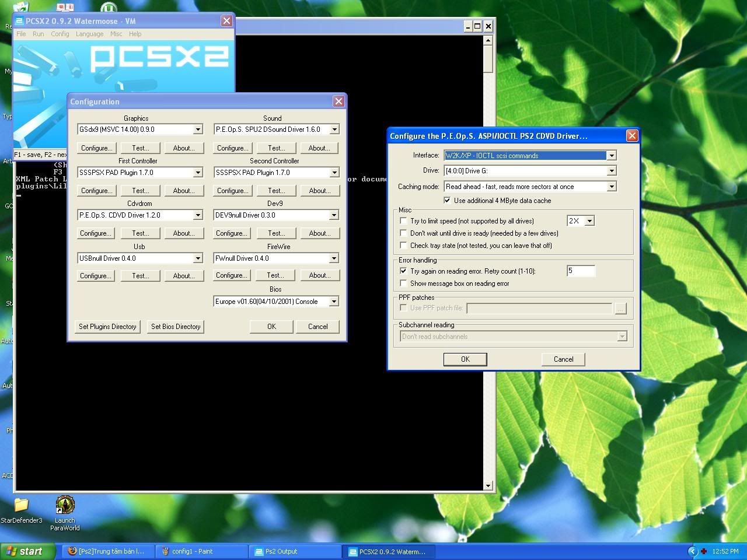Click Set Bios Directory button

[176, 327]
